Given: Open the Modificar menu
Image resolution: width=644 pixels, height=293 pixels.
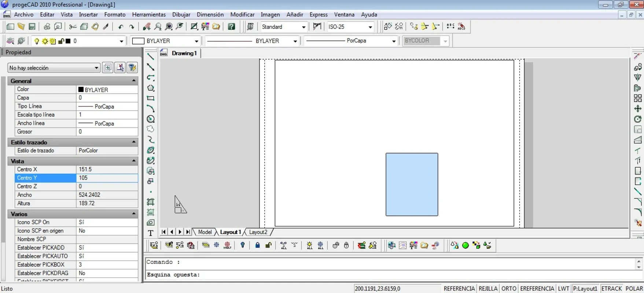Looking at the screenshot, I should tap(242, 15).
